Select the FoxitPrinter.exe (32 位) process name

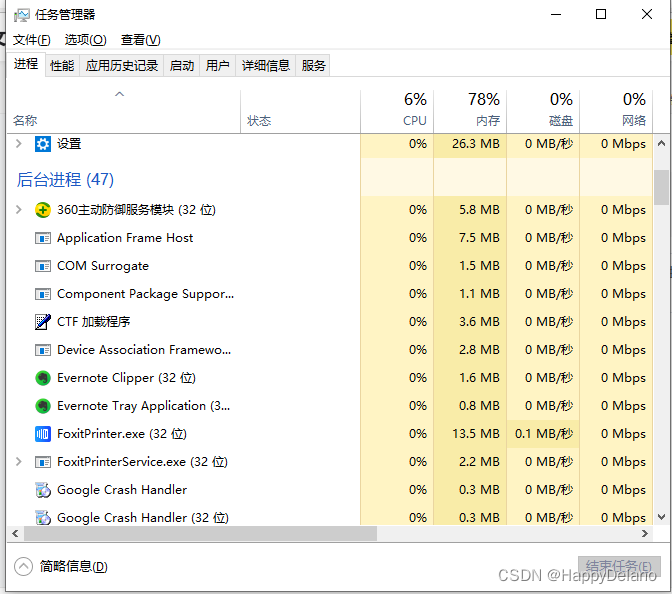[x=122, y=434]
